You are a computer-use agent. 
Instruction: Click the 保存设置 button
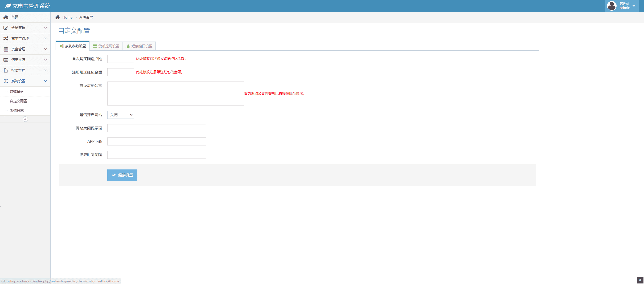[x=122, y=175]
